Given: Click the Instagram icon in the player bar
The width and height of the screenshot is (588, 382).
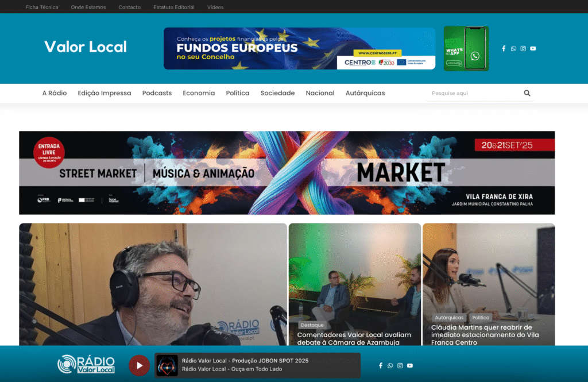Looking at the screenshot, I should 400,365.
